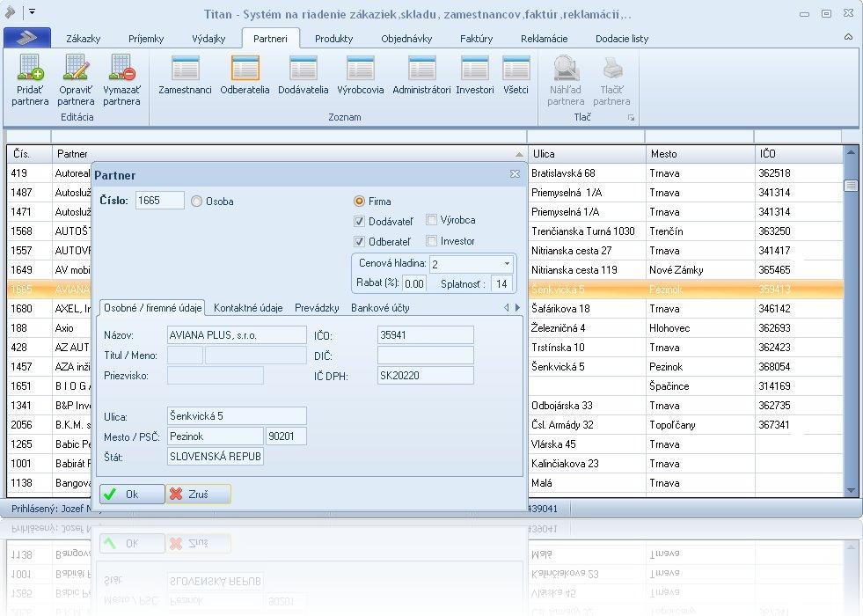Image resolution: width=863 pixels, height=616 pixels.
Task: Click the empty DIČ field
Action: click(x=426, y=356)
